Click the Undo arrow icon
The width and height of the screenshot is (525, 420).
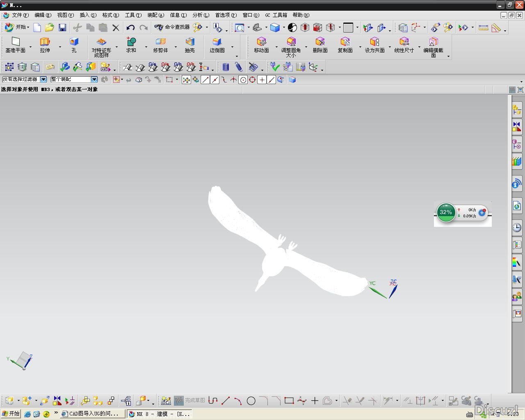click(130, 27)
